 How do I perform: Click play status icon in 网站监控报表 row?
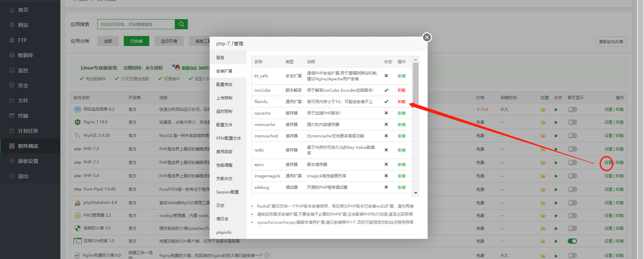[x=556, y=110]
